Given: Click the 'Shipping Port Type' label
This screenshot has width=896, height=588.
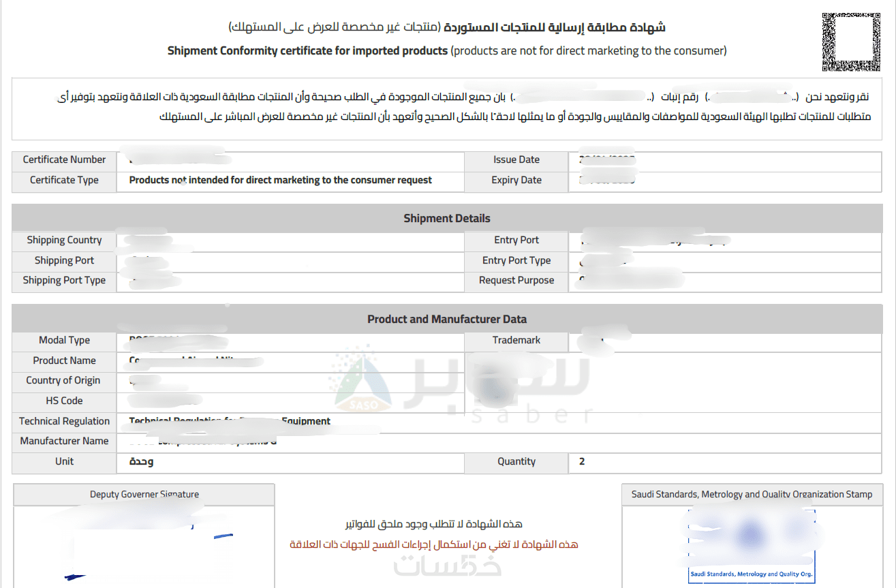Looking at the screenshot, I should point(64,280).
